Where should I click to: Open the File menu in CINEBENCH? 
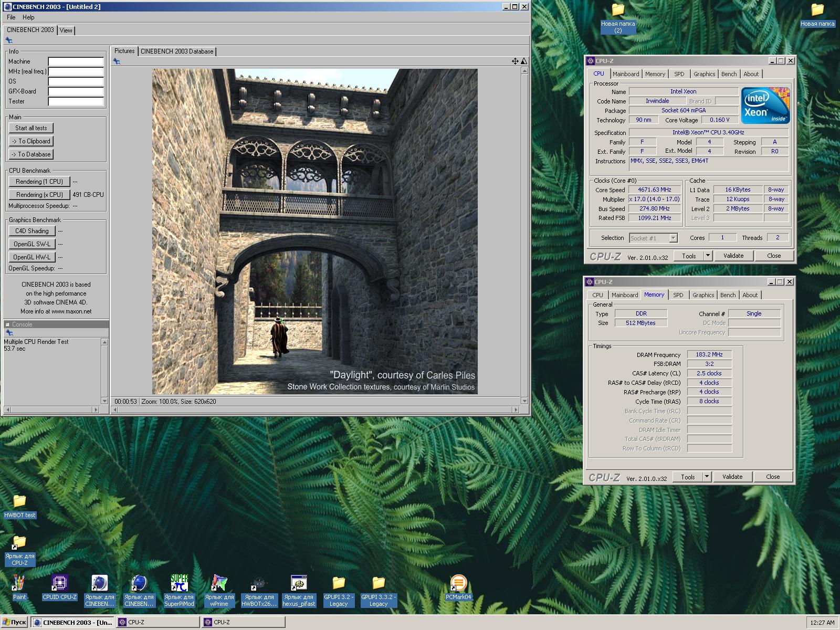tap(11, 17)
